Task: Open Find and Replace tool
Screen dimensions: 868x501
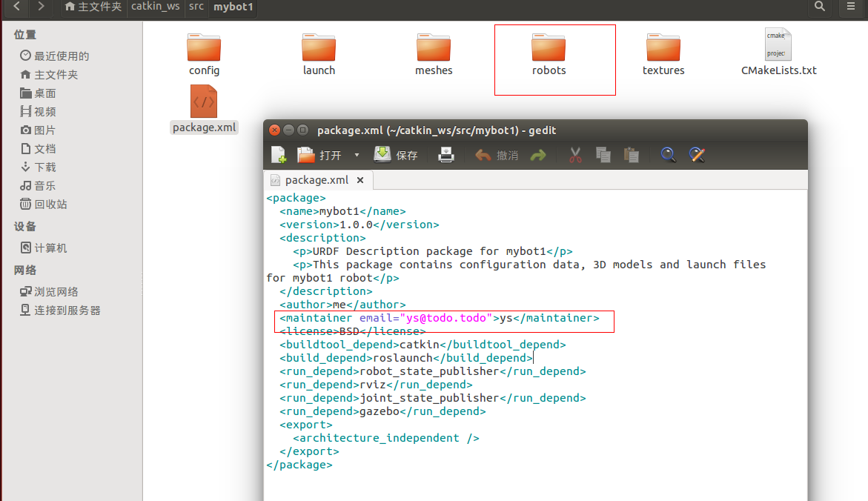Action: pyautogui.click(x=697, y=155)
